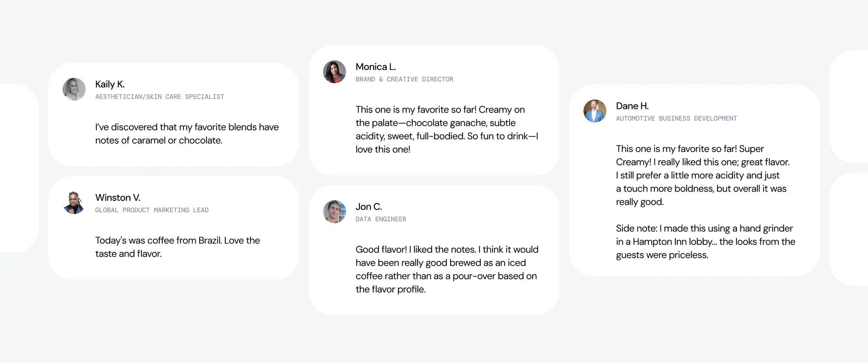Click the Winston V. name
868x363 pixels.
point(118,198)
